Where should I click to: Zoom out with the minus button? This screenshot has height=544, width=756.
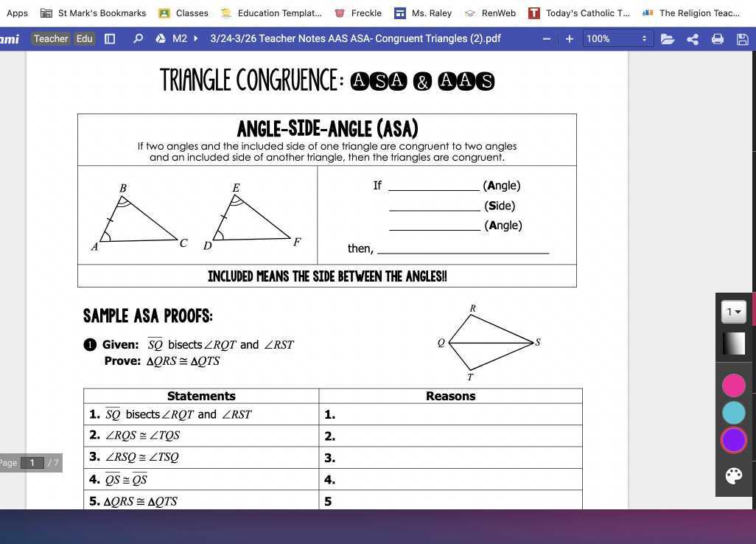pyautogui.click(x=545, y=38)
